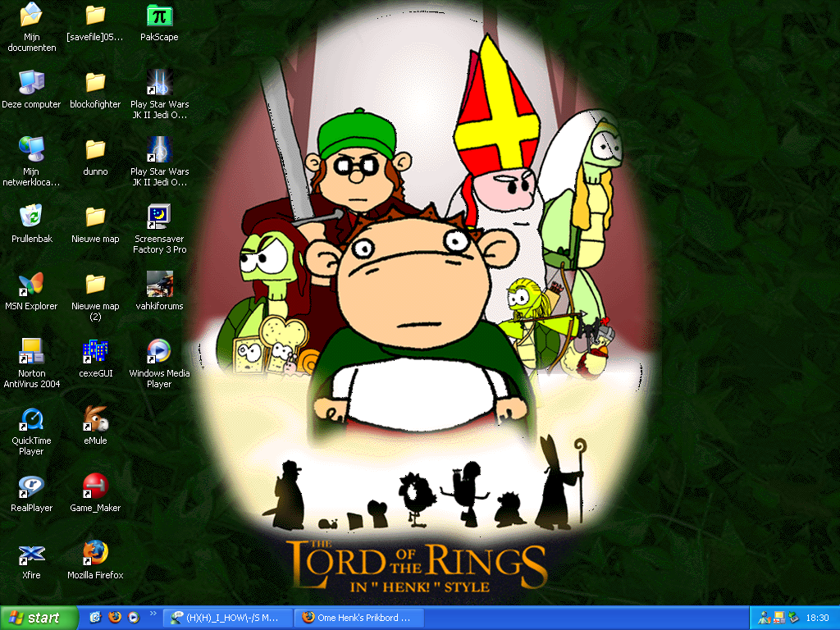The height and width of the screenshot is (630, 840).
Task: Open Mijn netwerklocaties desktop icon
Action: pos(32,162)
